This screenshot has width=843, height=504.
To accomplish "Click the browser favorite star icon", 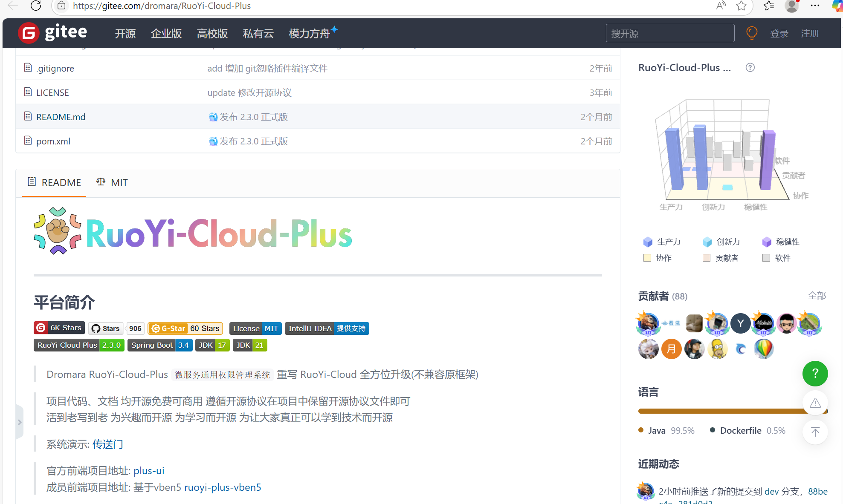I will (741, 6).
